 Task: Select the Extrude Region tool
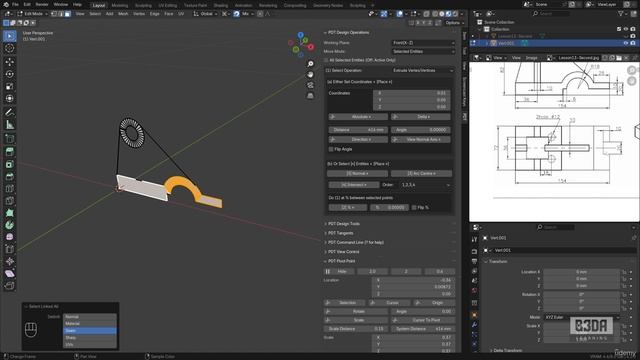pyautogui.click(x=9, y=152)
